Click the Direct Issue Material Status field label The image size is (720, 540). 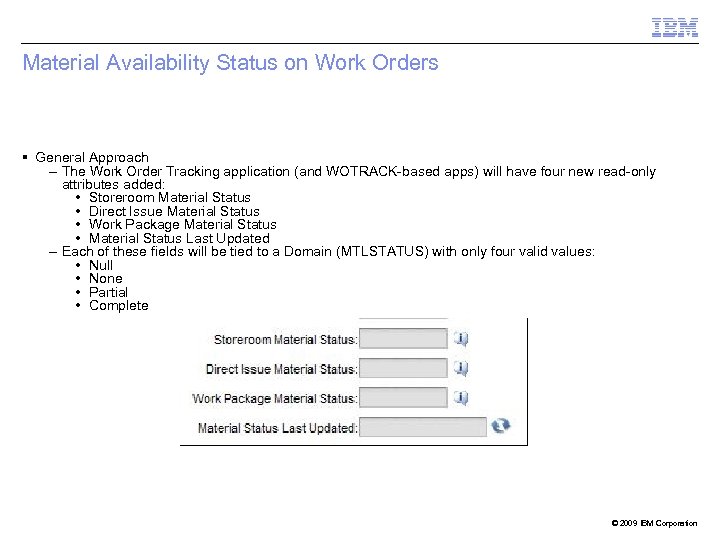[x=281, y=369]
